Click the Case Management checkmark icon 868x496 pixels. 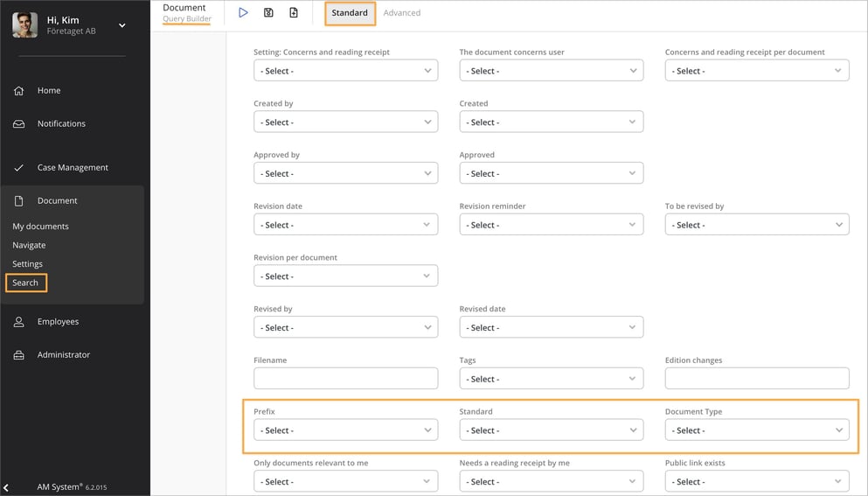[x=19, y=167]
